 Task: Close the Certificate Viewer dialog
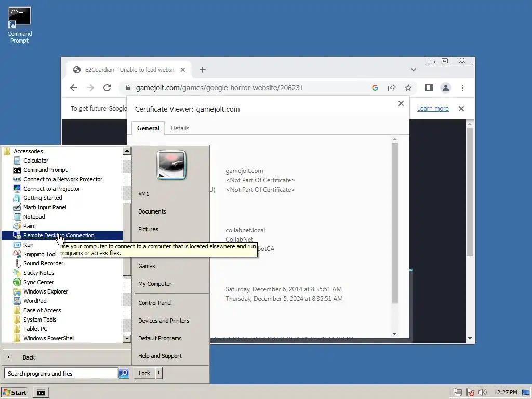pyautogui.click(x=401, y=103)
